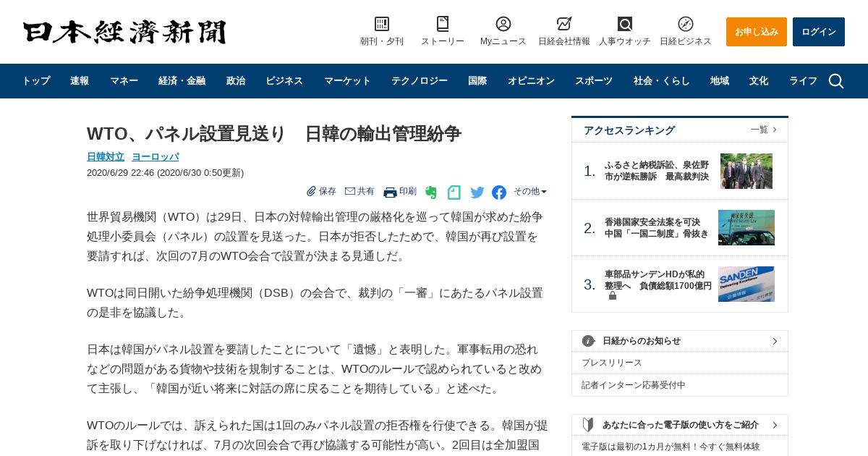Click the book icon beside 電子版の使い方
868x456 pixels.
[589, 425]
